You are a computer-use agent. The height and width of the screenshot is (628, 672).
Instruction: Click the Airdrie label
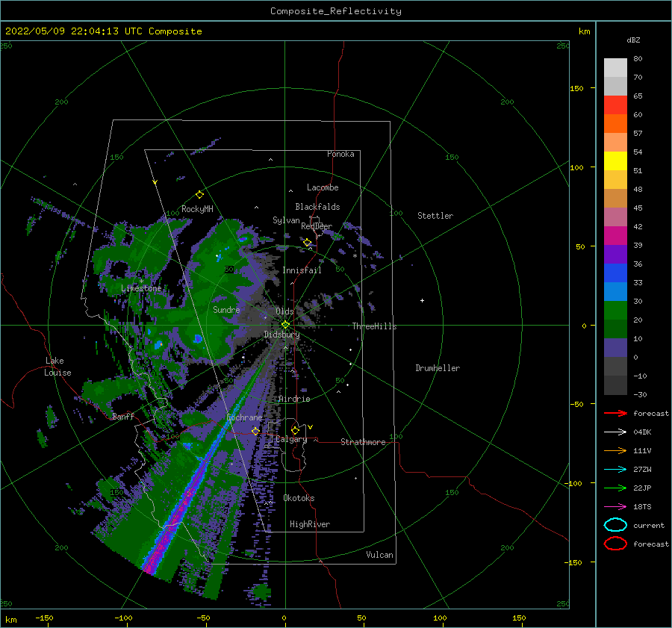point(294,399)
